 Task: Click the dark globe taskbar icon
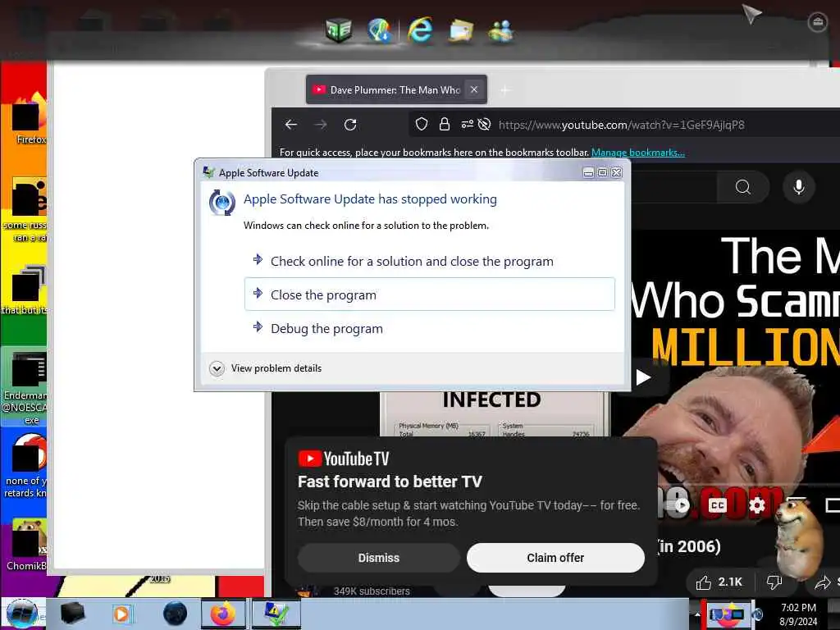(175, 614)
